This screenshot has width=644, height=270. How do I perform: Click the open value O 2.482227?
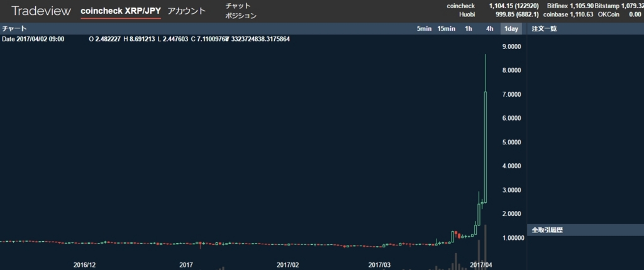105,40
